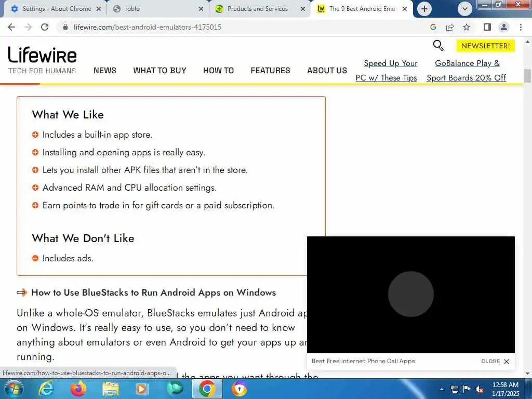Close The 9 Best Android tab
Screen dimensions: 532x399
[404, 9]
